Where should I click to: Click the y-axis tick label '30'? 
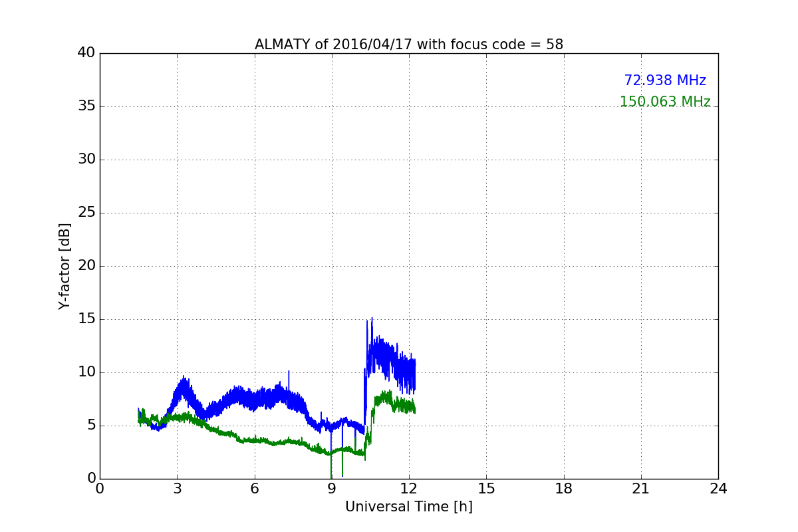[x=86, y=160]
